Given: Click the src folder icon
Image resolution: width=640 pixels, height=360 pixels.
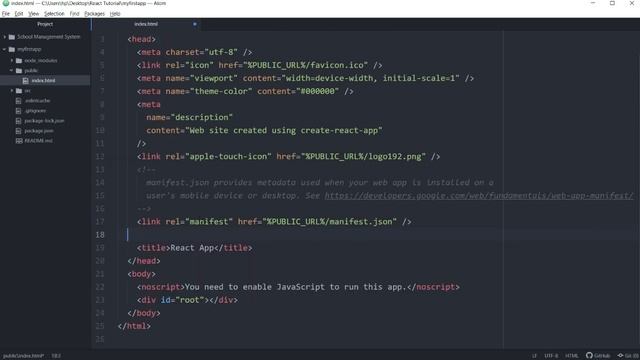Looking at the screenshot, I should coord(19,91).
